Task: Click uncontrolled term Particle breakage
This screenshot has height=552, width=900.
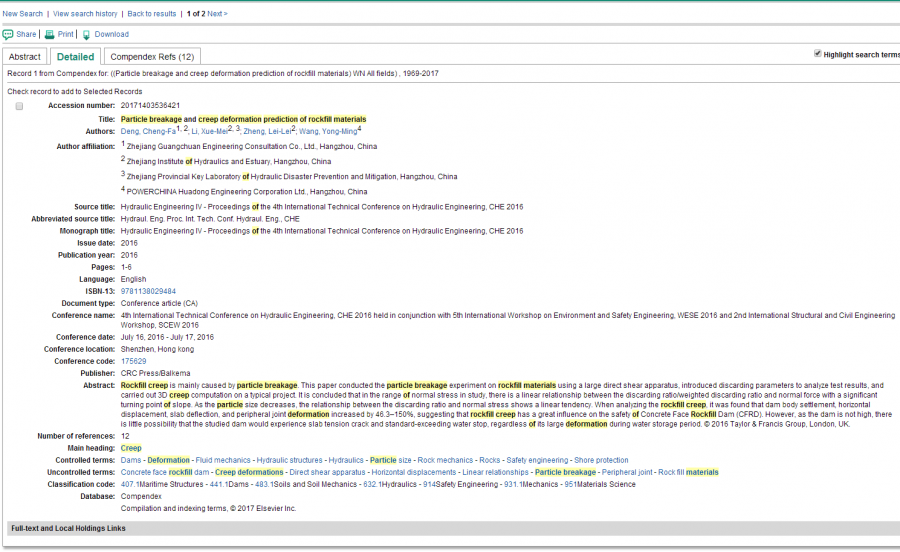Action: (x=565, y=472)
